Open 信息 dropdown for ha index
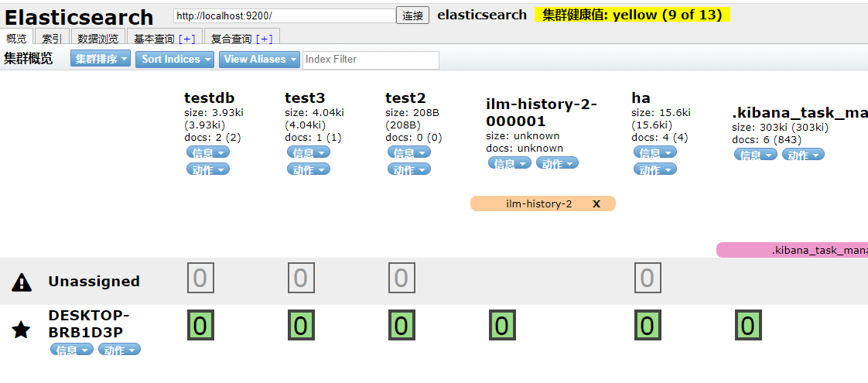 tap(655, 152)
